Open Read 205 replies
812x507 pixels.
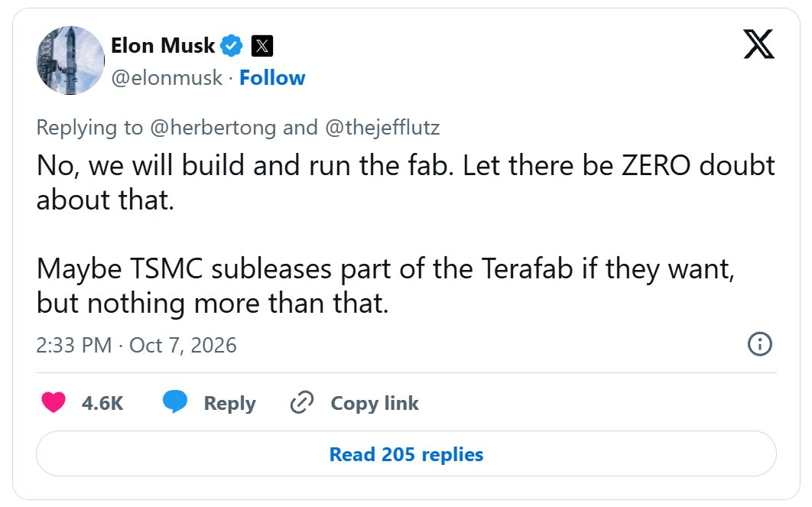406,453
